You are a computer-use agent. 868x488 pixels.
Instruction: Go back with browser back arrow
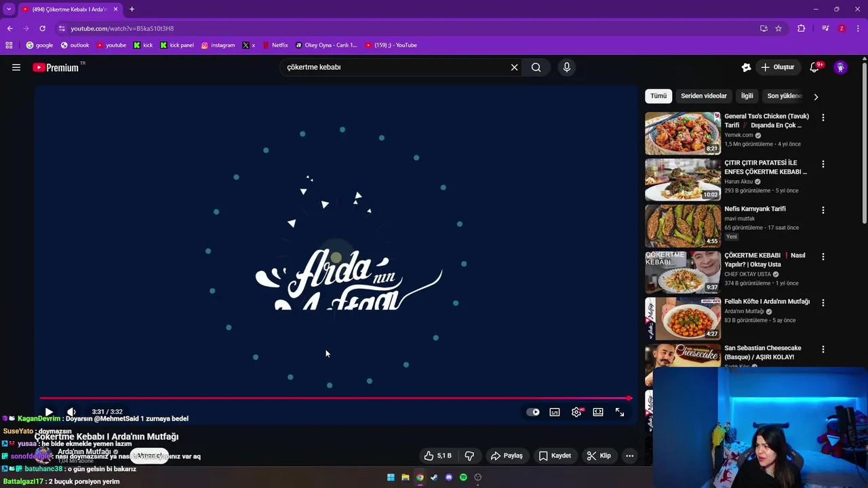[9, 28]
